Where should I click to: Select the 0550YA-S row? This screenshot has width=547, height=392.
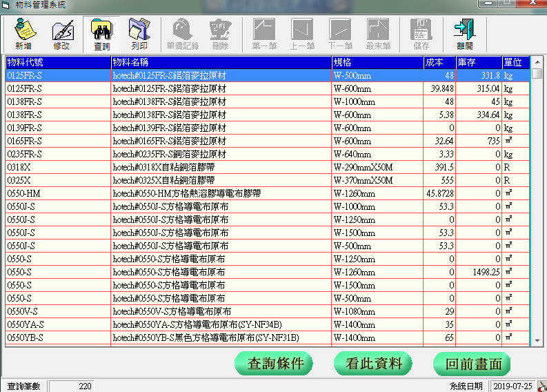(268, 324)
